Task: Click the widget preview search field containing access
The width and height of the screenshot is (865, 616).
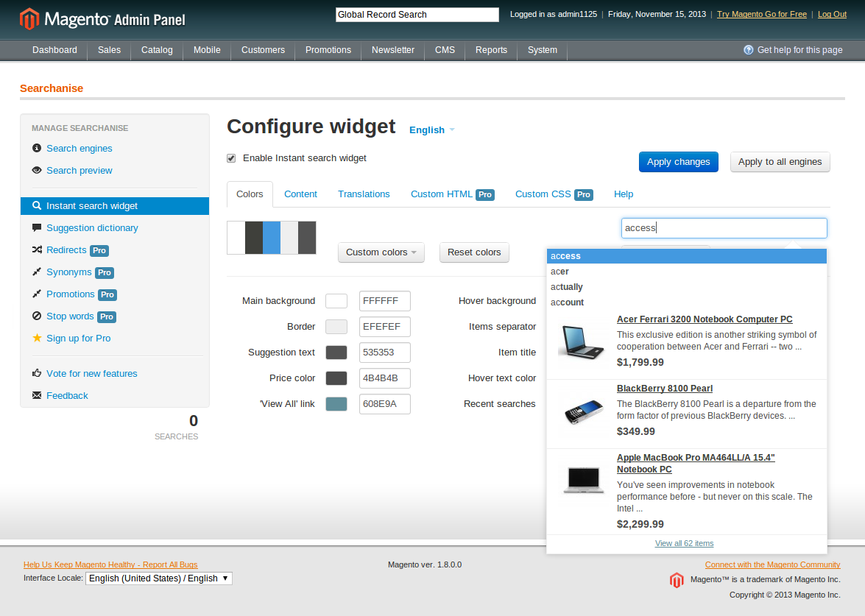Action: point(724,227)
